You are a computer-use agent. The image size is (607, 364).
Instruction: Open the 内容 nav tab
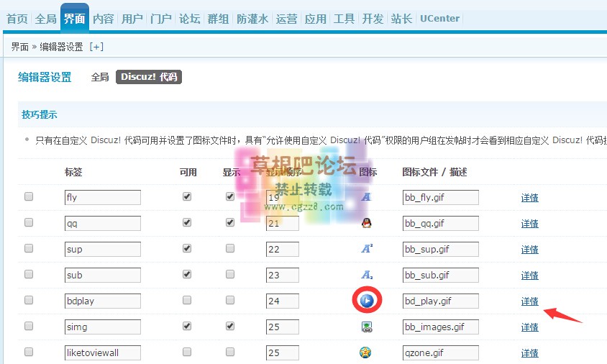click(x=104, y=19)
